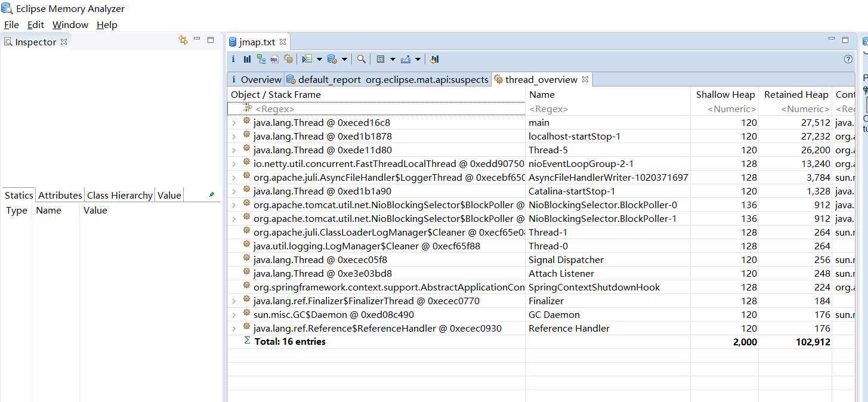Toggle the green pin in Inspector tabs
The height and width of the screenshot is (402, 868).
tap(211, 194)
